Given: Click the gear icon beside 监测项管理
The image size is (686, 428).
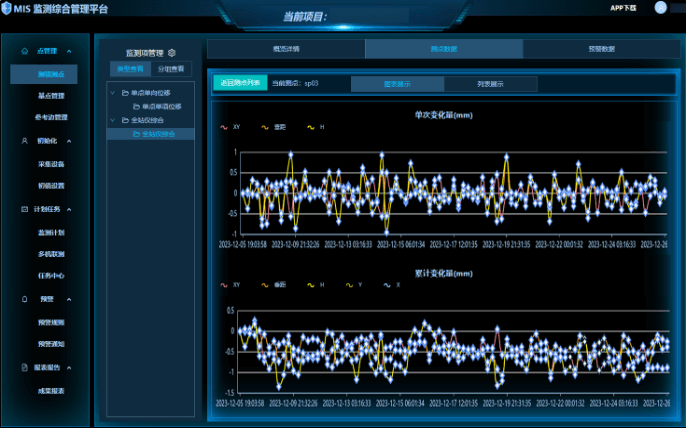Looking at the screenshot, I should pyautogui.click(x=172, y=52).
